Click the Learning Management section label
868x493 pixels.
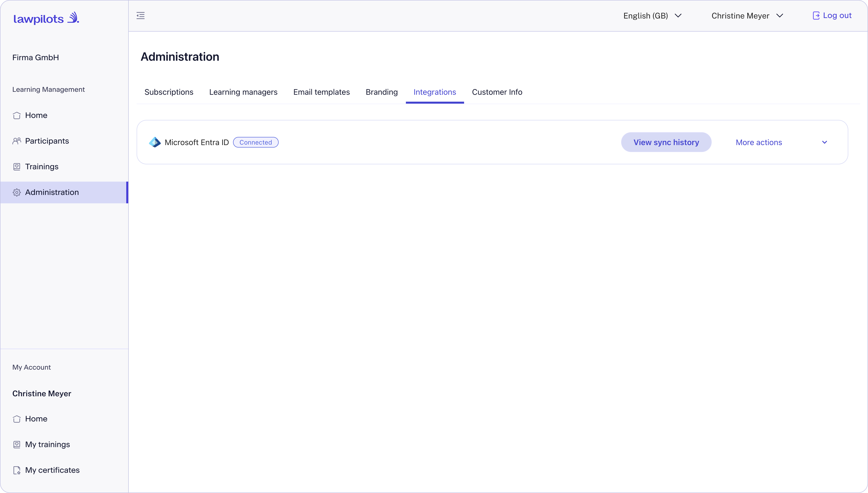tap(48, 89)
